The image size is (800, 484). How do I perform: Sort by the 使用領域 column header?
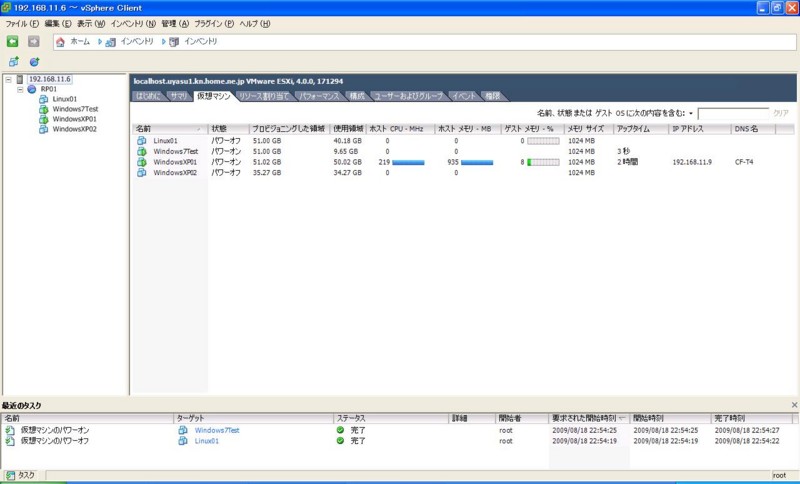coord(348,129)
